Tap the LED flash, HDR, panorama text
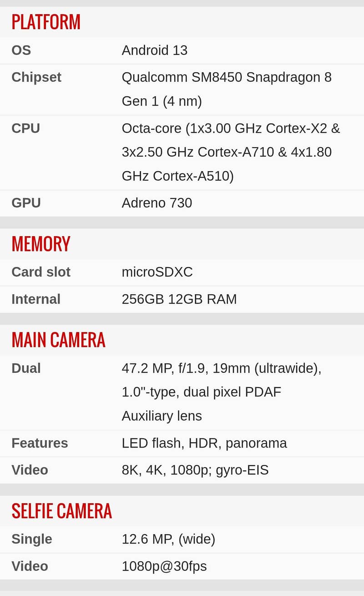The height and width of the screenshot is (596, 364). (204, 443)
